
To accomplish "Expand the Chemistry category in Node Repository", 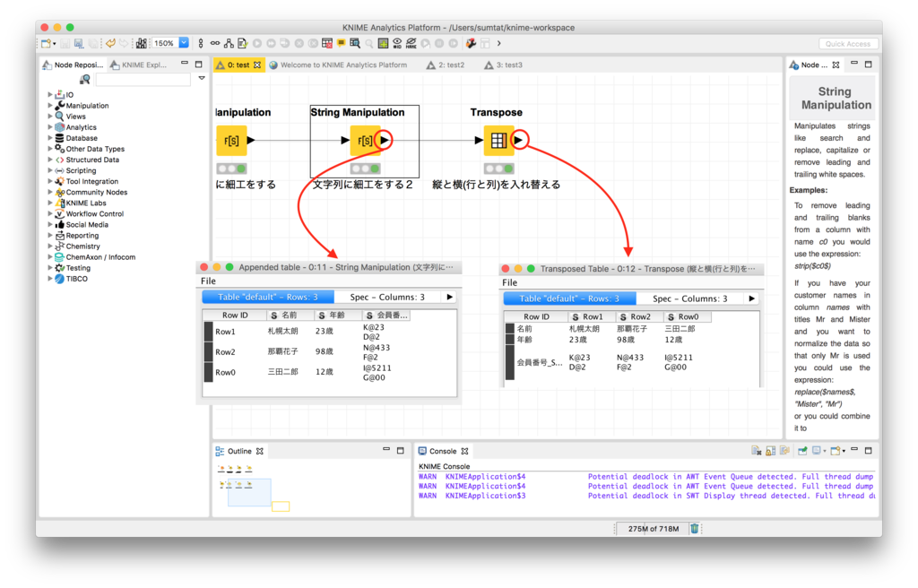I will (x=52, y=246).
